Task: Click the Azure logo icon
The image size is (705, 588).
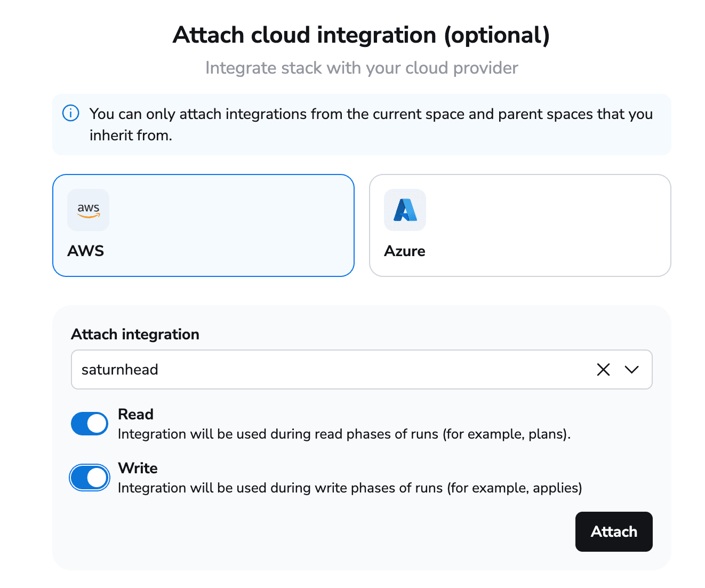Action: click(x=405, y=210)
